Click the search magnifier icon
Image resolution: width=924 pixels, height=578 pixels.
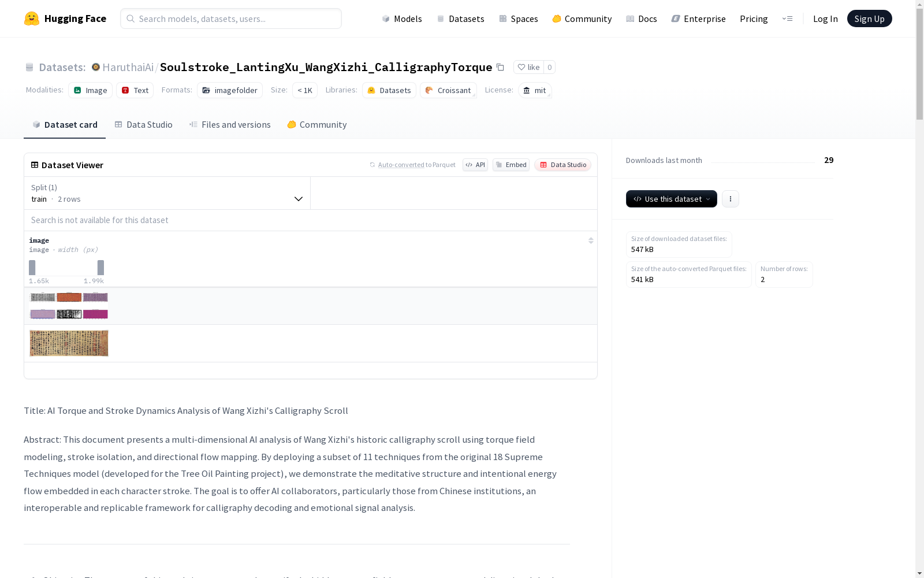tap(131, 18)
